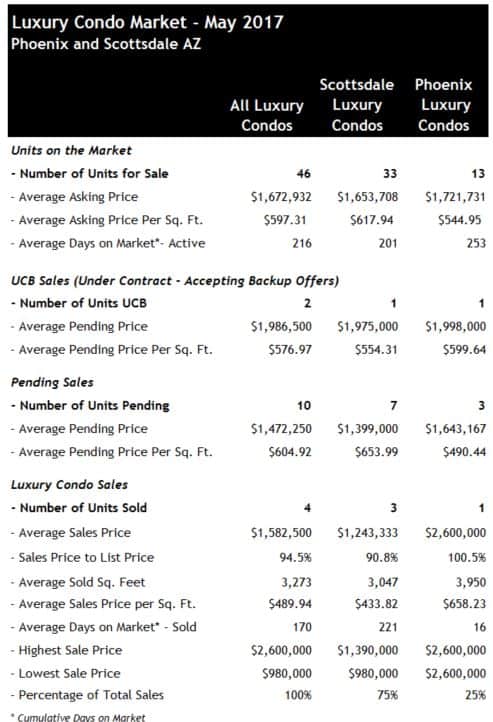Click the $1,998,000 Phoenix average pending price

tap(456, 326)
